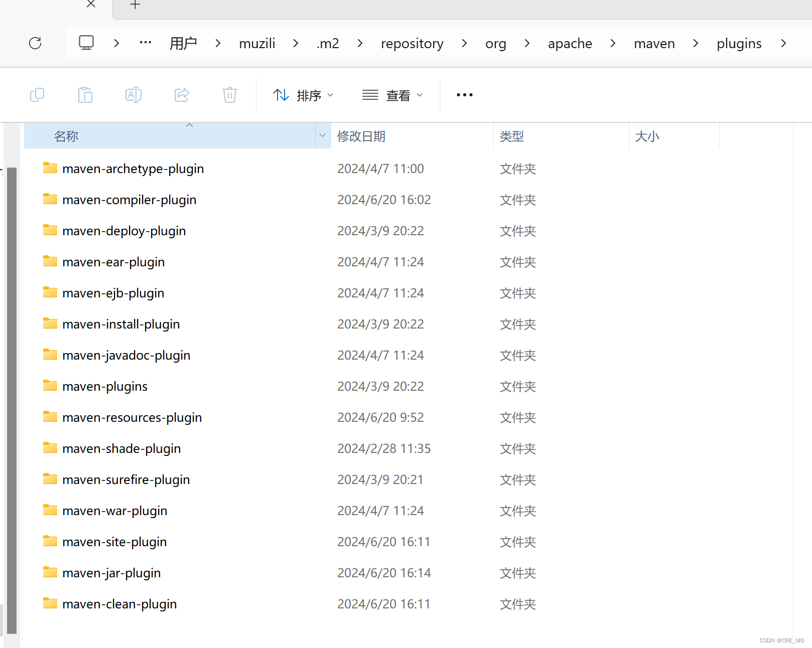This screenshot has height=648, width=812.
Task: Click the navigation pane vertical scrollbar
Action: (12, 400)
